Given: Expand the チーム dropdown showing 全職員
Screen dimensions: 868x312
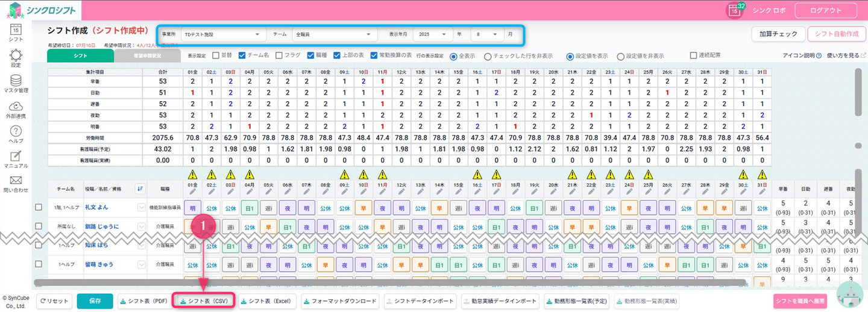Looking at the screenshot, I should pyautogui.click(x=335, y=35).
